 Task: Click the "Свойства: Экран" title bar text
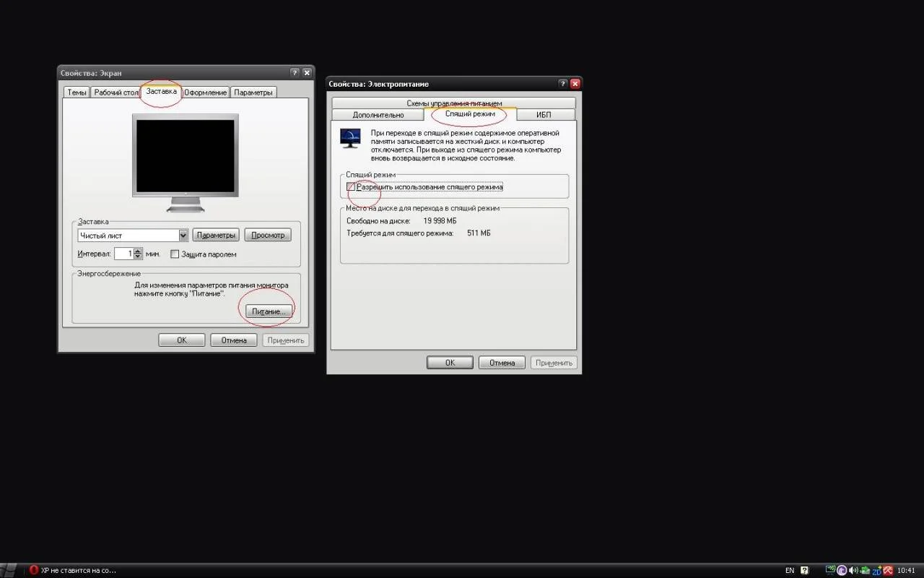(x=91, y=73)
